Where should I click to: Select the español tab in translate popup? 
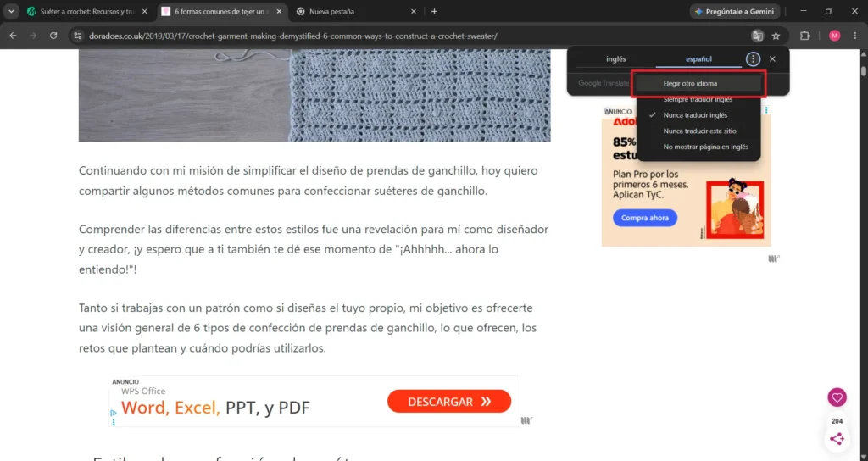coord(698,58)
